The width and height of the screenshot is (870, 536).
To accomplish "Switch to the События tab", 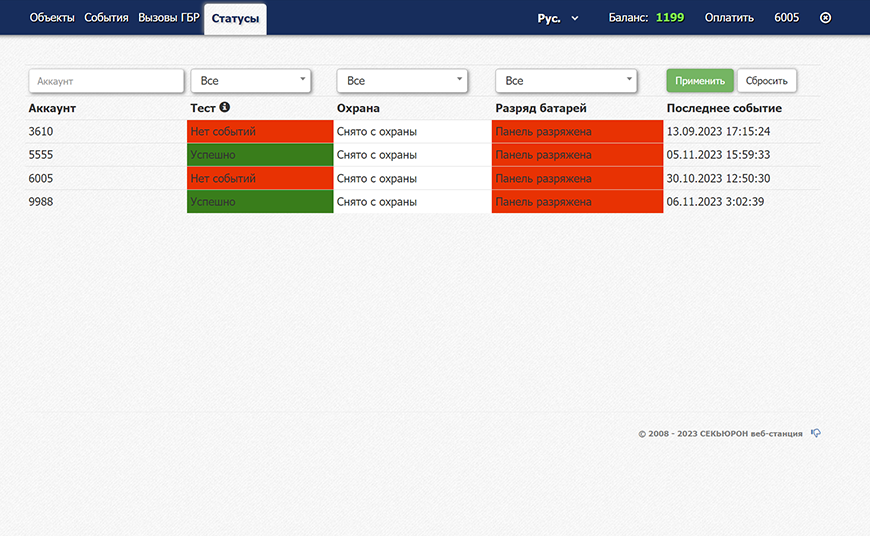I will click(x=106, y=18).
